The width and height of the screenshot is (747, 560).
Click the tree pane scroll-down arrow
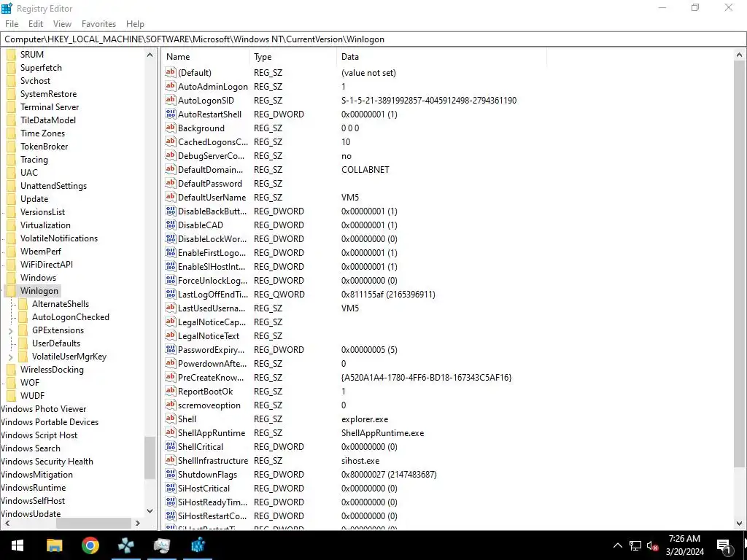tap(150, 511)
